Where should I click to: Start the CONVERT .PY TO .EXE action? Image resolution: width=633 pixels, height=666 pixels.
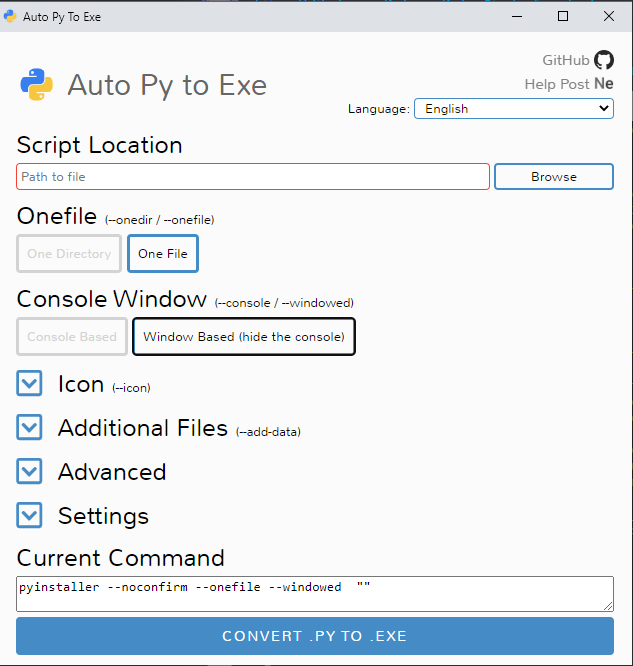pos(315,636)
